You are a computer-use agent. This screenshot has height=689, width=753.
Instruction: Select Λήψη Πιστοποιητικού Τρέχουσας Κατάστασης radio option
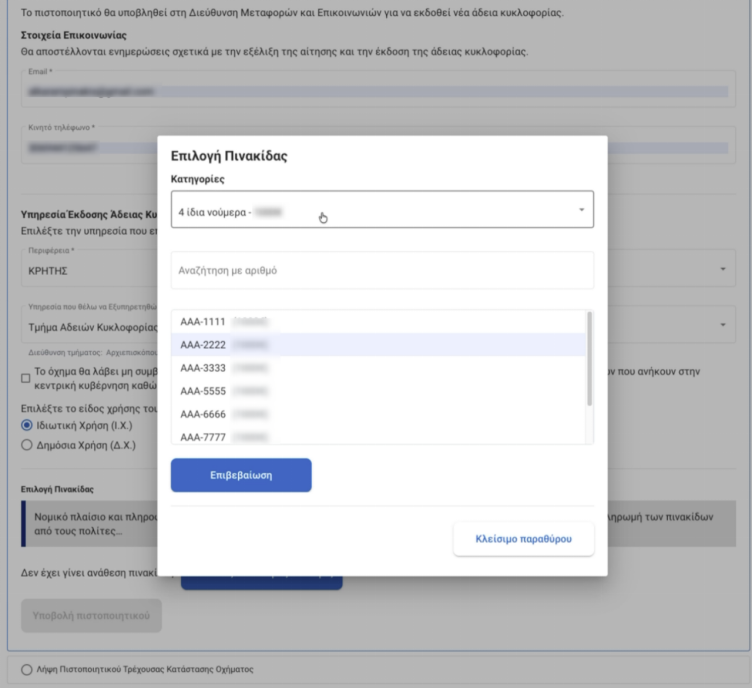(x=27, y=669)
